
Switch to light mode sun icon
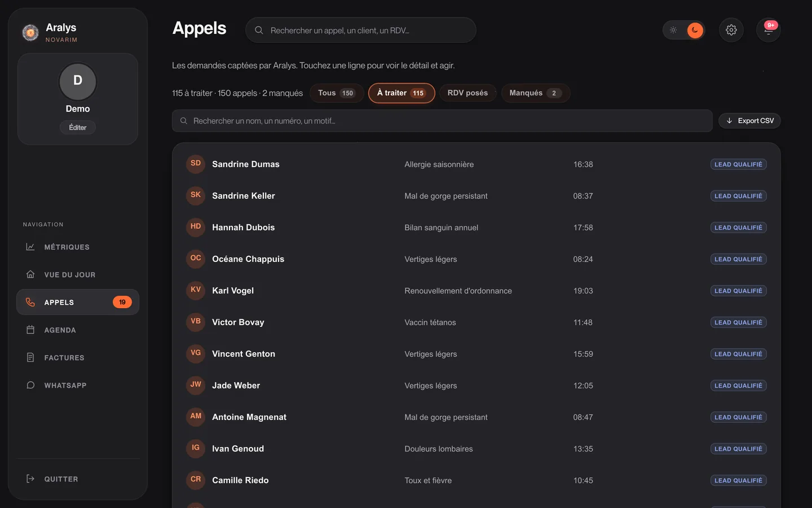coord(673,30)
